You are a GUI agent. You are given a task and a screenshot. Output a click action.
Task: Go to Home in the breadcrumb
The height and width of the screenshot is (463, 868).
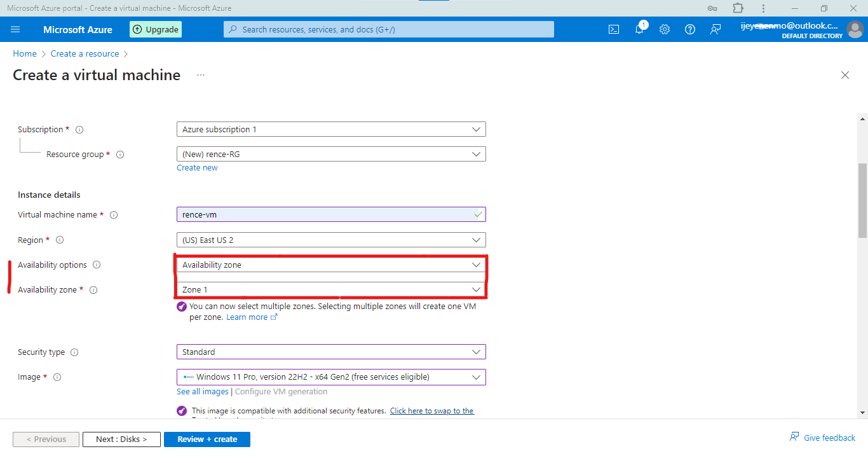(25, 54)
